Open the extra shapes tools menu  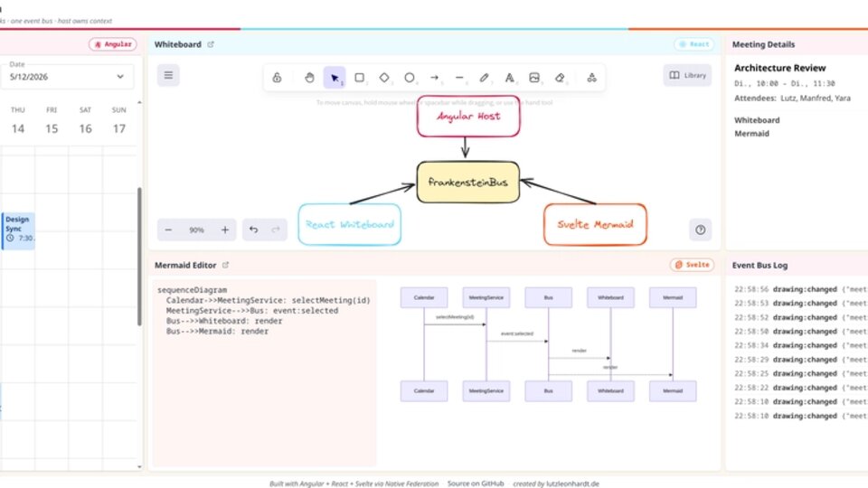tap(591, 78)
